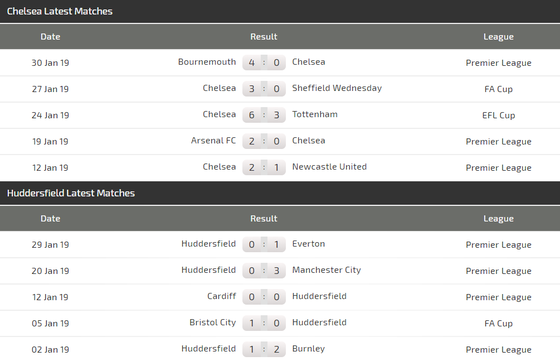Select the Chelsea 6:3 Tottenham score

pyautogui.click(x=264, y=115)
